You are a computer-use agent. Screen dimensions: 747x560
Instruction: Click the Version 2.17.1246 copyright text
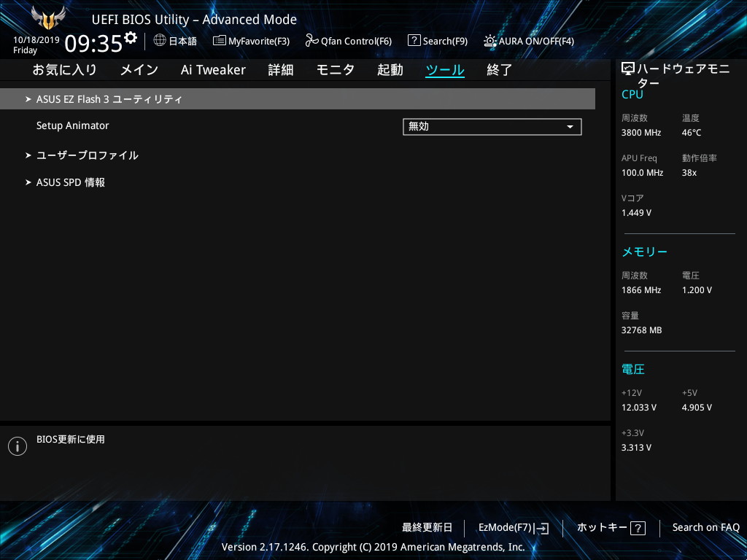(x=373, y=547)
